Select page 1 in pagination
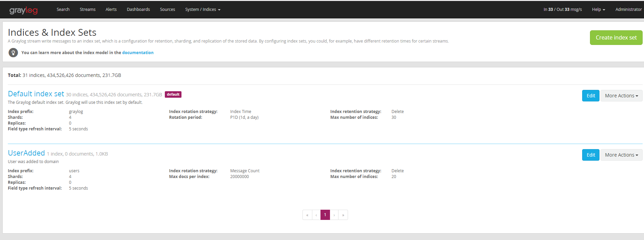 coord(325,215)
